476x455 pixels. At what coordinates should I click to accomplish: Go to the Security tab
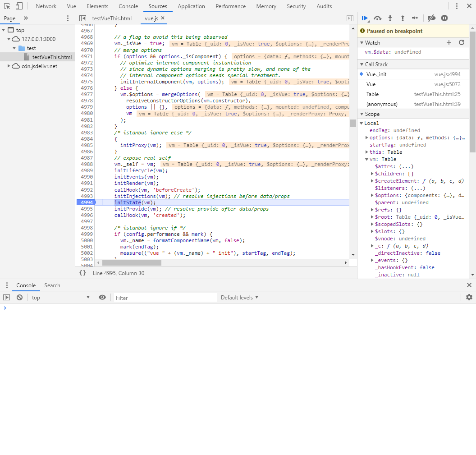(296, 6)
